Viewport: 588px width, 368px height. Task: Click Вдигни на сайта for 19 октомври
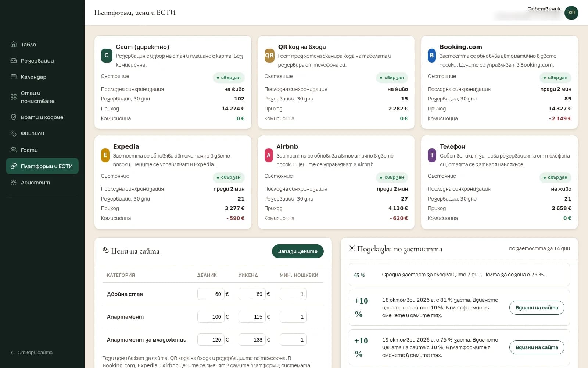pos(537,347)
